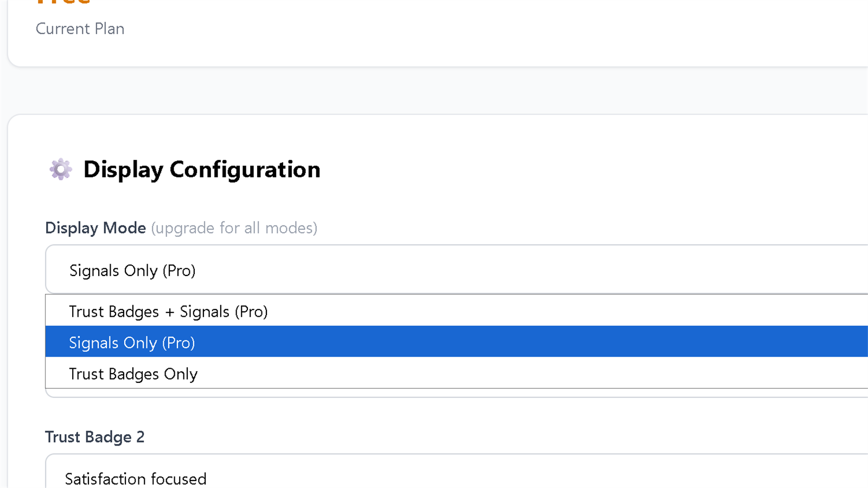The image size is (868, 488).
Task: Click empty space right of Trust Badge 2 label
Action: [488, 436]
